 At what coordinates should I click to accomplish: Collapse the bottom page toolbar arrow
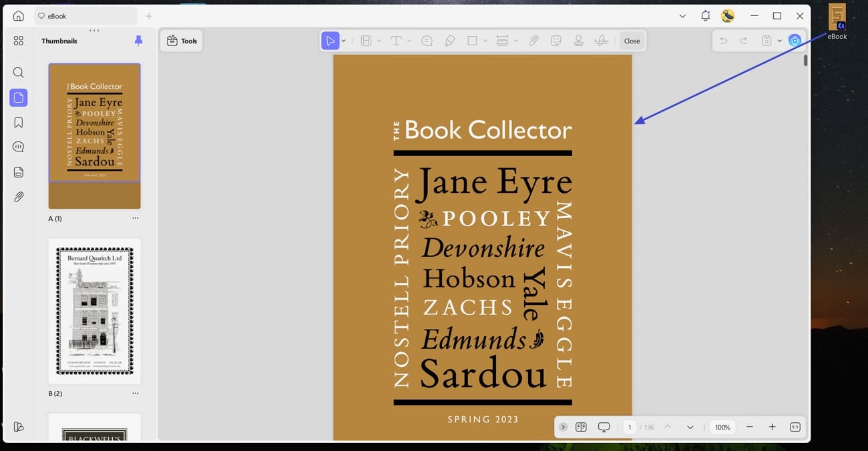(x=564, y=427)
